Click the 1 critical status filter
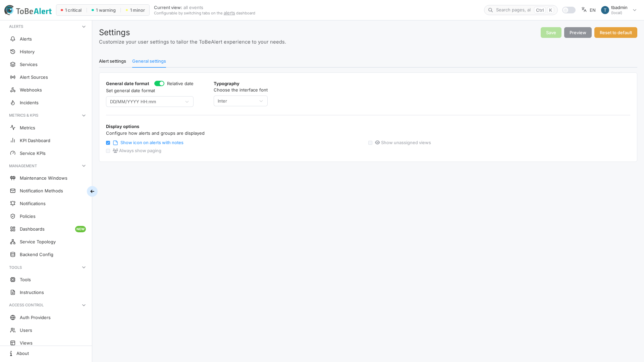 tap(71, 10)
